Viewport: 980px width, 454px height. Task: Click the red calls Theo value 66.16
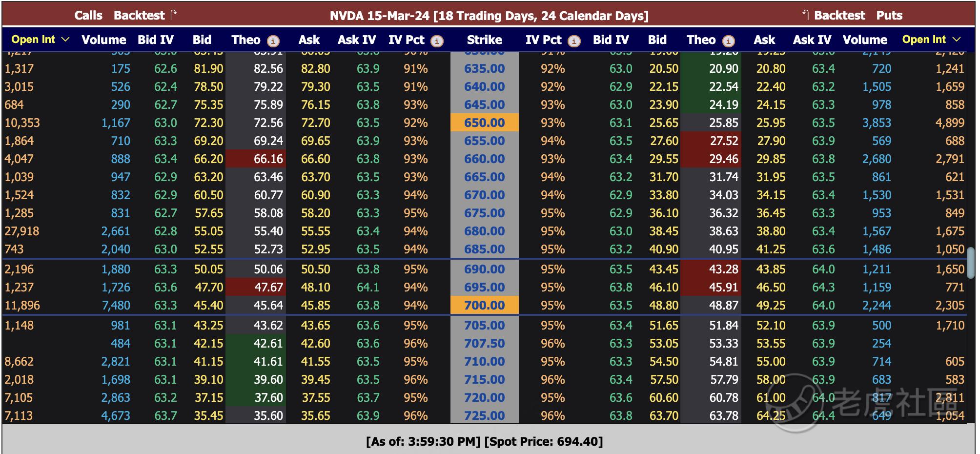click(x=256, y=159)
